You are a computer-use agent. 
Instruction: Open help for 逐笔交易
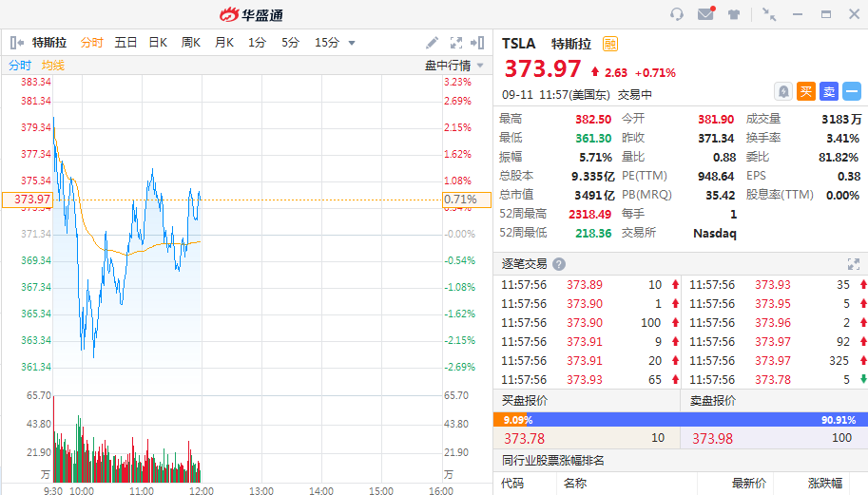coord(559,264)
